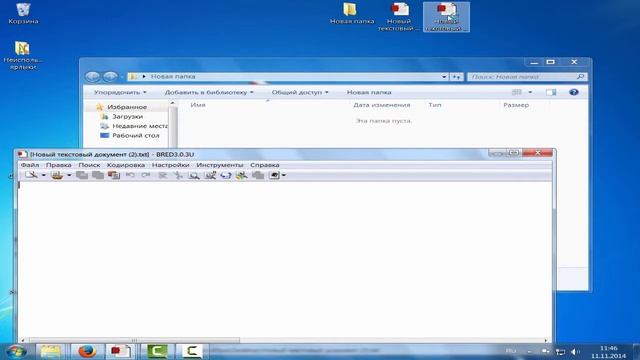Screen dimensions: 640x360
Task: Open the Упорядочить dropdown in Explorer
Action: [x=120, y=92]
